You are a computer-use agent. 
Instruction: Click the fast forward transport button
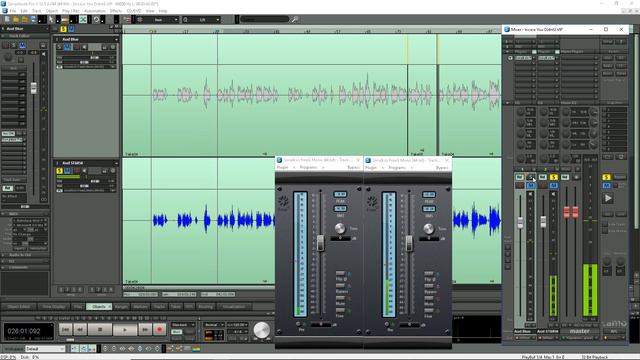coord(145,329)
